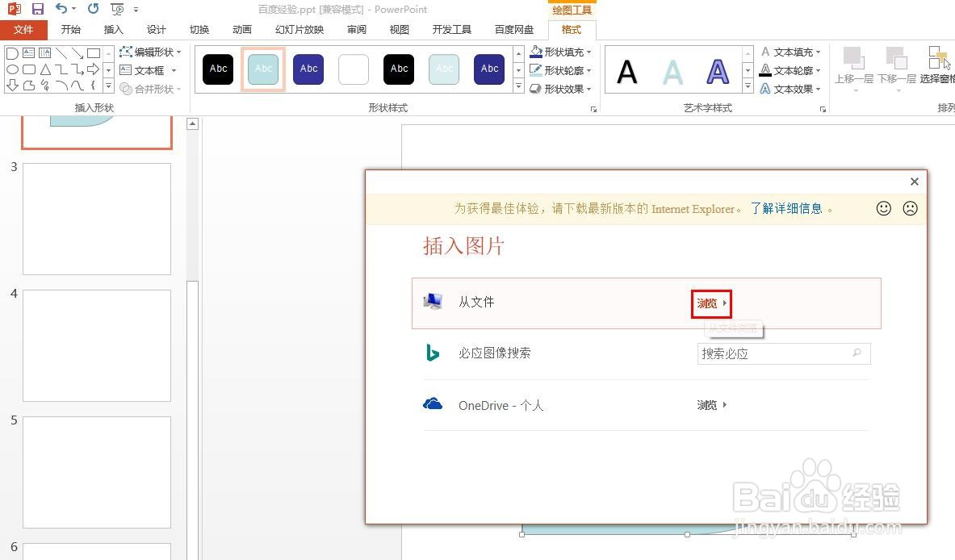Select the text box shape in gallery
The image size is (955, 560).
pos(28,53)
